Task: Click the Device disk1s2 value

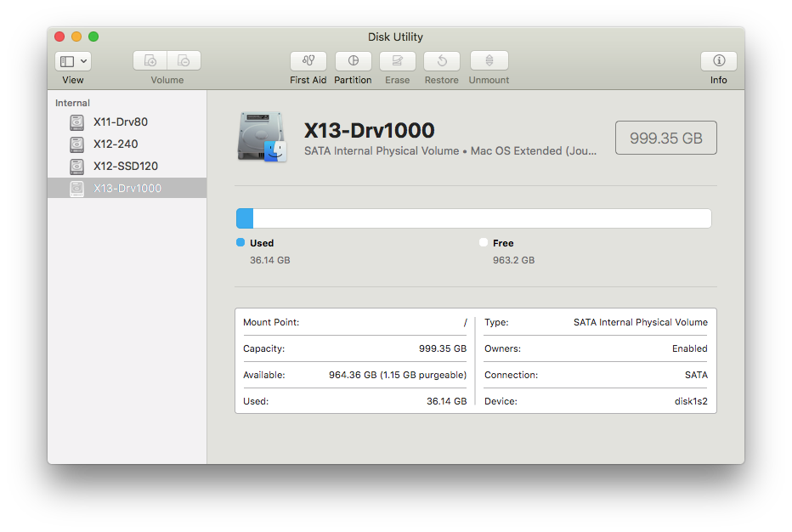Action: click(691, 401)
